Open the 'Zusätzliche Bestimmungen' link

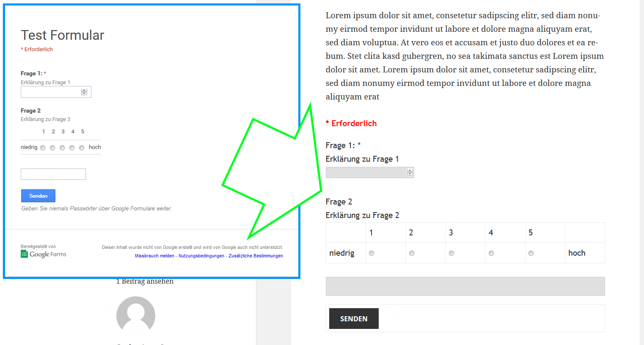pyautogui.click(x=256, y=256)
